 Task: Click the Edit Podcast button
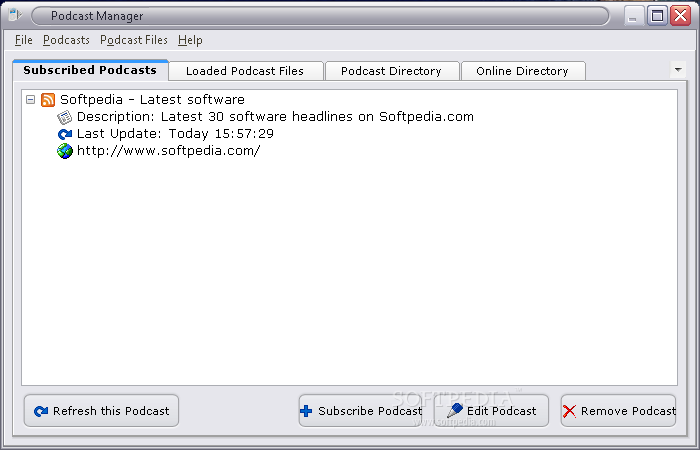(x=492, y=411)
